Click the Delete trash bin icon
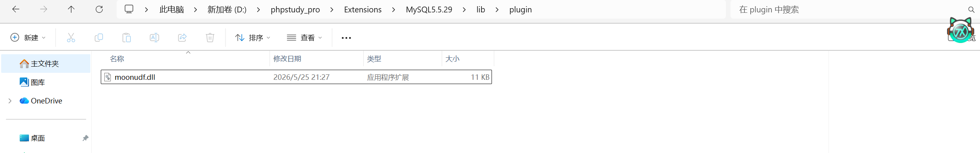The image size is (980, 153). 210,38
